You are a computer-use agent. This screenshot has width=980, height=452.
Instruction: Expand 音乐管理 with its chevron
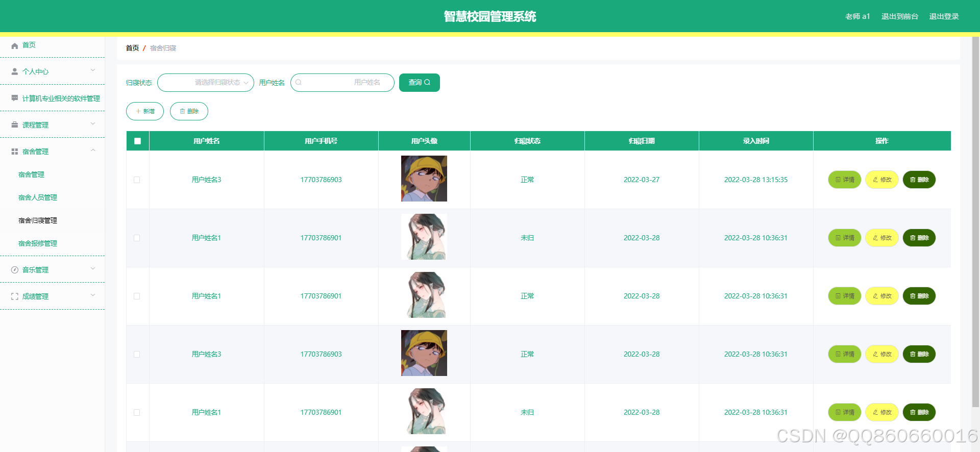point(93,268)
